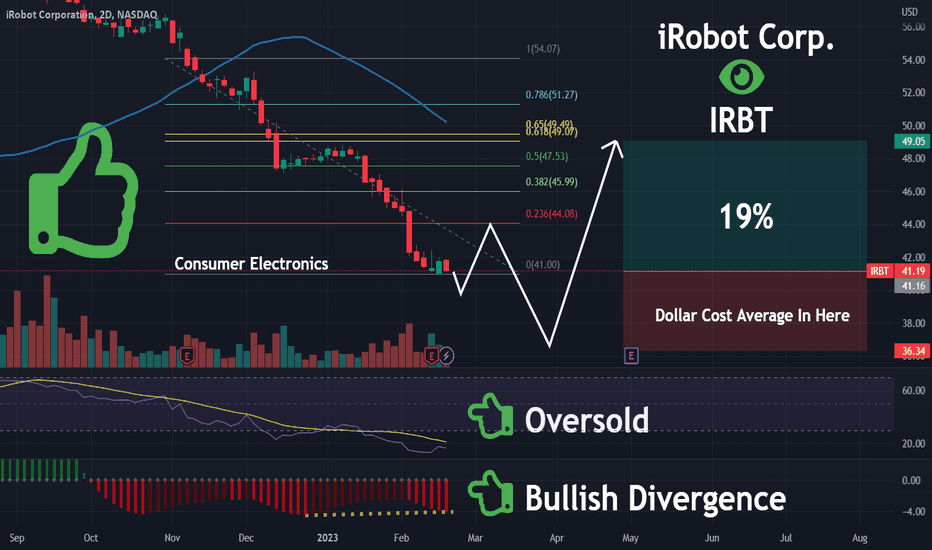Click Sep on the time axis
The image size is (932, 550).
[17, 538]
